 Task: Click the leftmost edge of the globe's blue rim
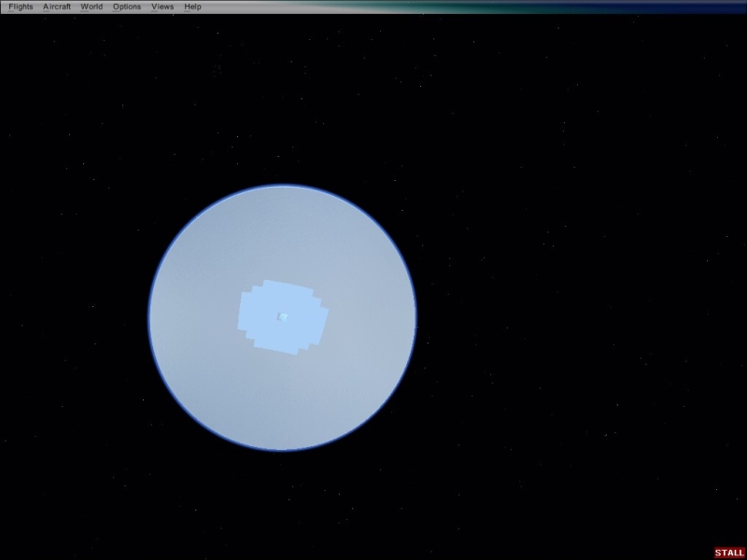(x=149, y=317)
